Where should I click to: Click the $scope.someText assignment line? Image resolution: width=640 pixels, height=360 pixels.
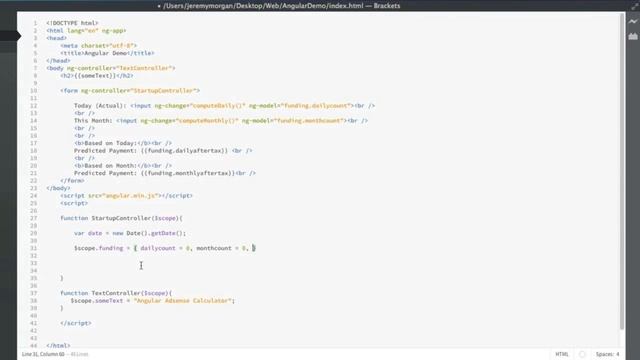153,301
